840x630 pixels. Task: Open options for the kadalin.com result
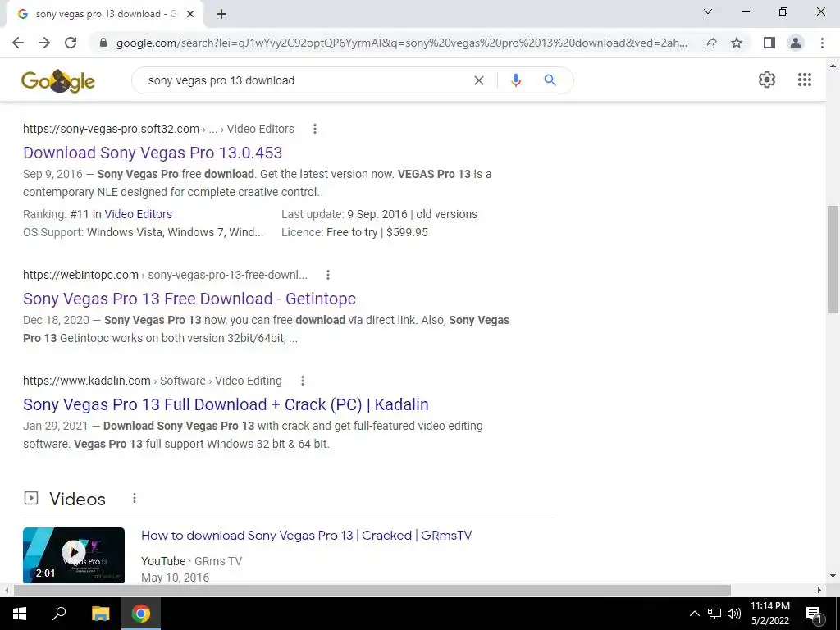[303, 381]
